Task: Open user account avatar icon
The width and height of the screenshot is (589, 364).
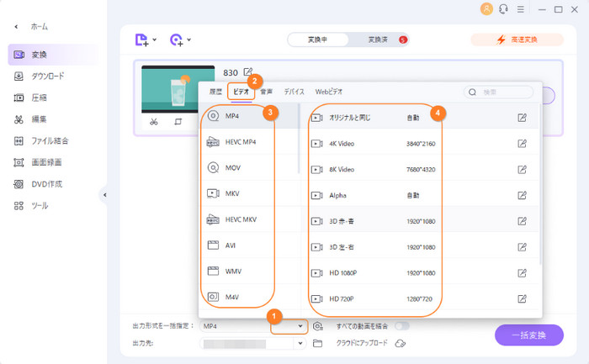Action: tap(486, 9)
